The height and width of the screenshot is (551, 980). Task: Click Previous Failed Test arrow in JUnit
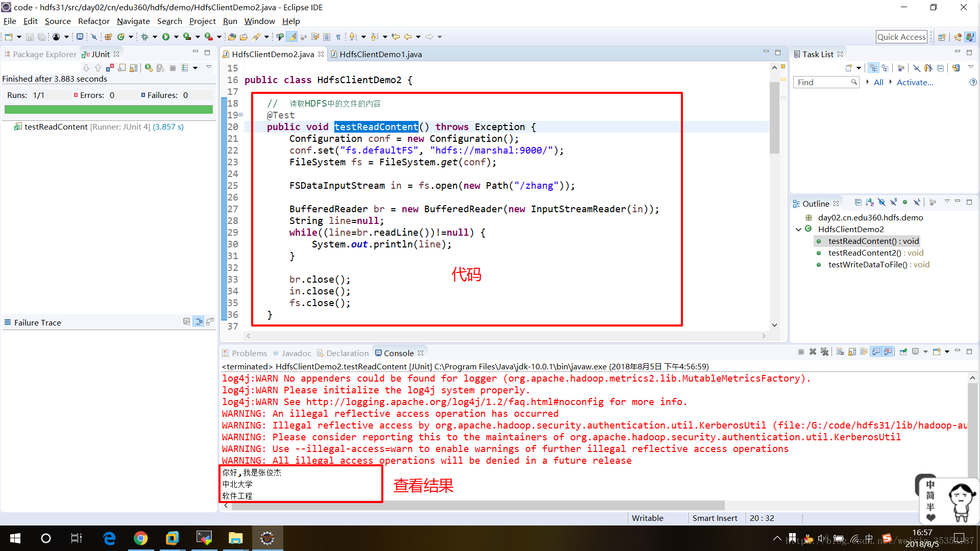[x=98, y=68]
